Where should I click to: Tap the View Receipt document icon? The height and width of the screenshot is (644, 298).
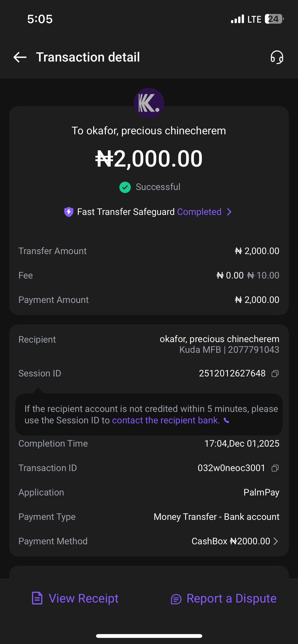click(37, 598)
